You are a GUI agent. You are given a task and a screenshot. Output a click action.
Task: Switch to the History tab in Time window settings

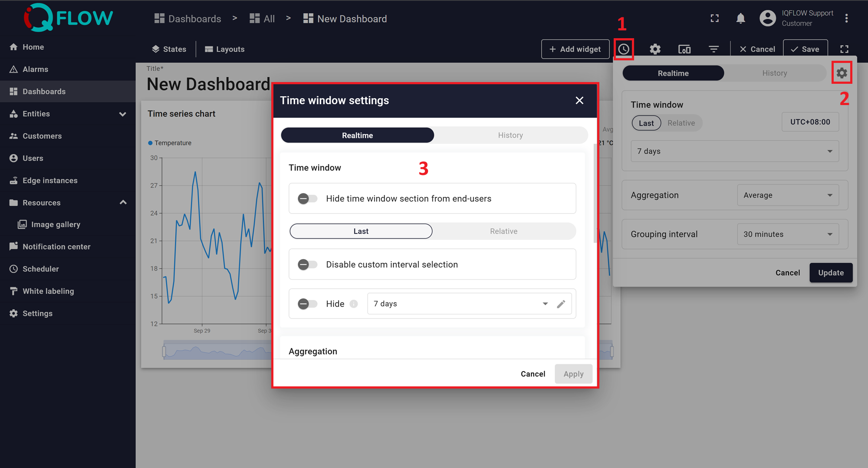[x=510, y=135]
